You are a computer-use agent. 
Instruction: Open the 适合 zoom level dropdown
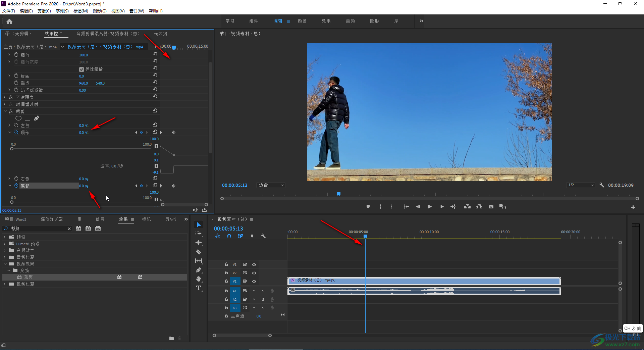click(x=271, y=185)
